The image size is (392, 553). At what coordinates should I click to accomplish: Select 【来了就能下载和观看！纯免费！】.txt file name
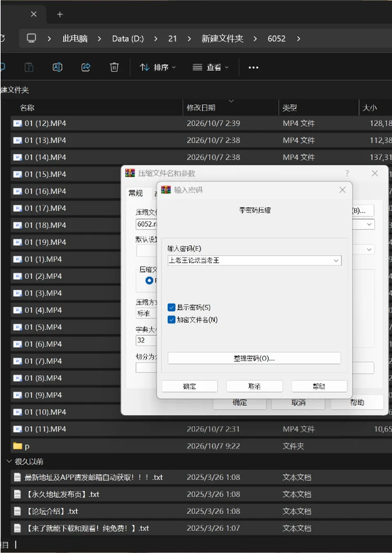tap(87, 528)
